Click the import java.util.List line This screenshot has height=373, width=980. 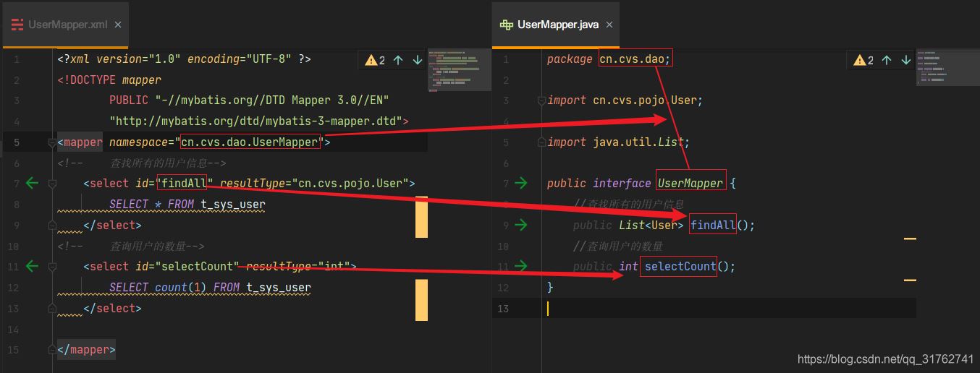618,142
